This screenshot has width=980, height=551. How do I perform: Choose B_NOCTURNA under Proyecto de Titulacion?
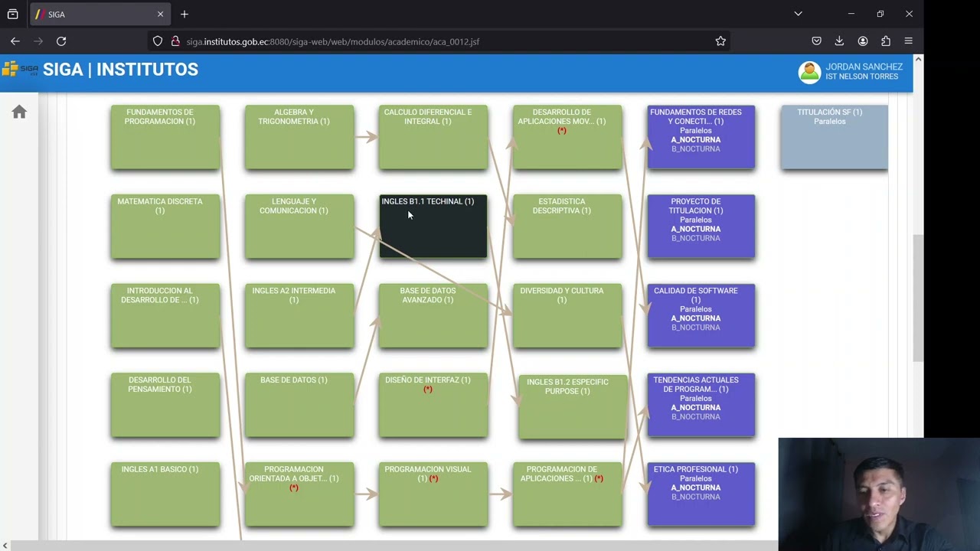[696, 238]
